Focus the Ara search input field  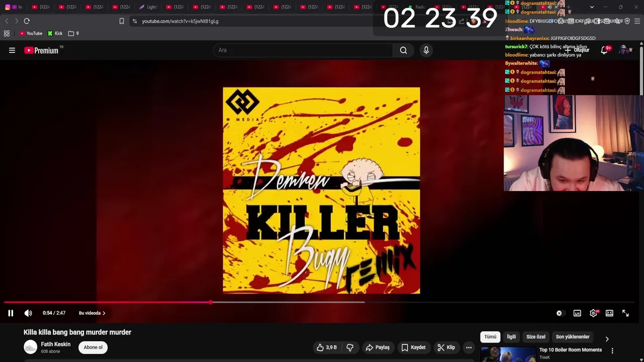pos(303,50)
